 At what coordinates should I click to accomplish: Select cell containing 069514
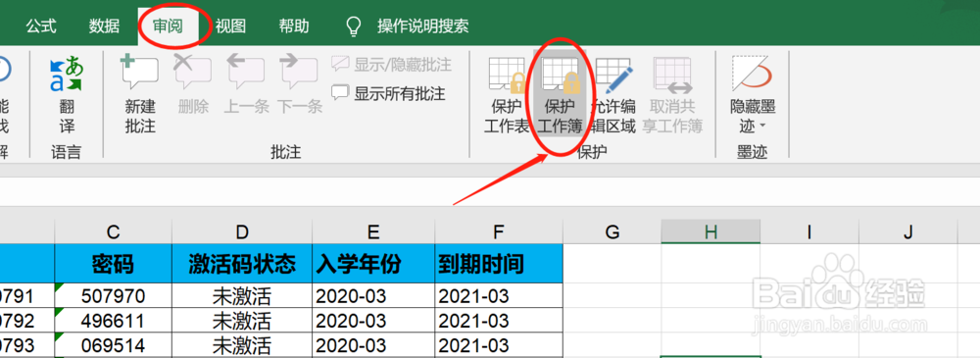pyautogui.click(x=113, y=345)
